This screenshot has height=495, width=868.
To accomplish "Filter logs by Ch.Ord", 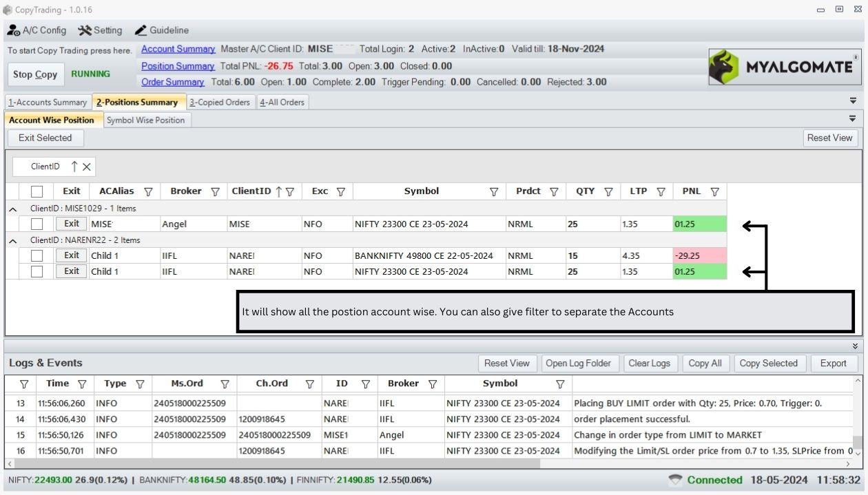I will pos(309,383).
